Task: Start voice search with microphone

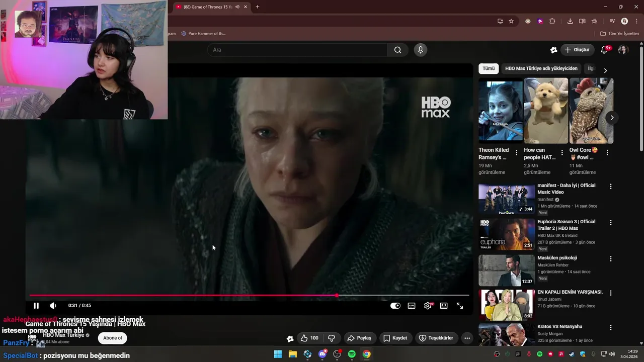Action: click(x=421, y=50)
